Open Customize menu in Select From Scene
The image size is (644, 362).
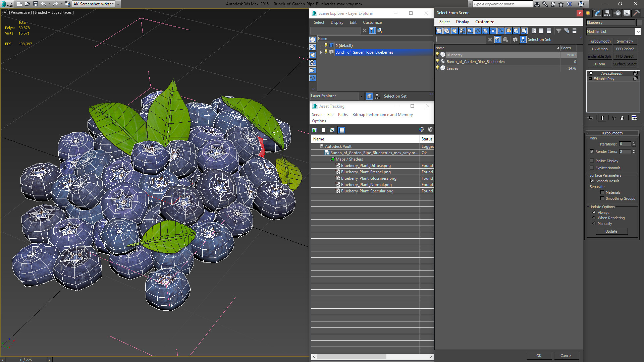tap(484, 22)
